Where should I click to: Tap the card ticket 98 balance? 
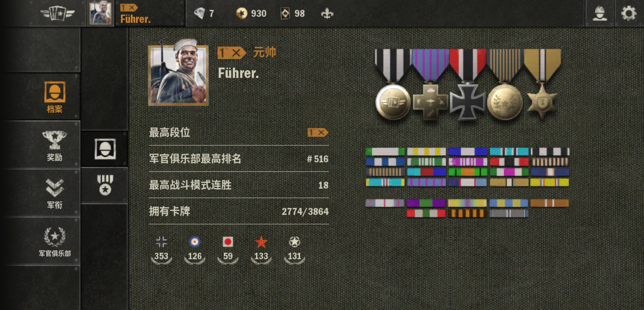292,13
